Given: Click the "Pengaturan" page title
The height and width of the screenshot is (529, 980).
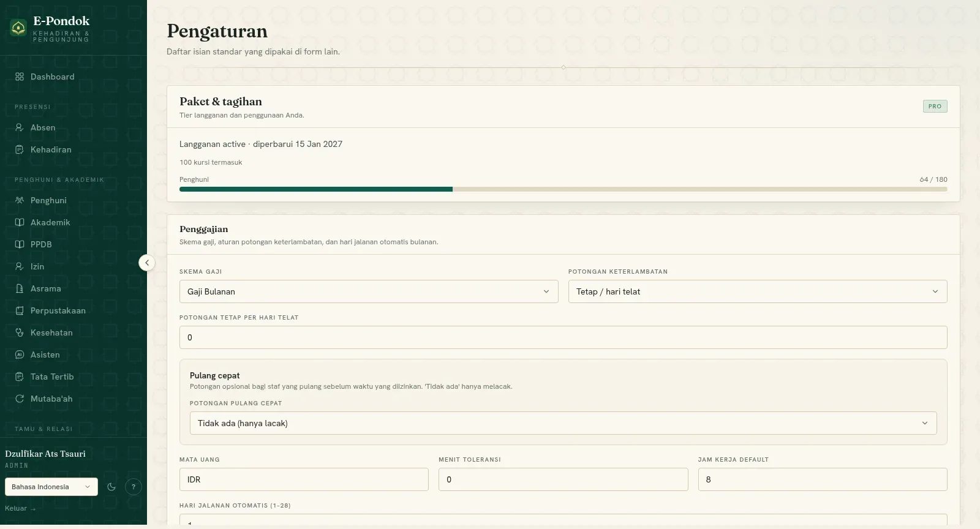Looking at the screenshot, I should (217, 31).
